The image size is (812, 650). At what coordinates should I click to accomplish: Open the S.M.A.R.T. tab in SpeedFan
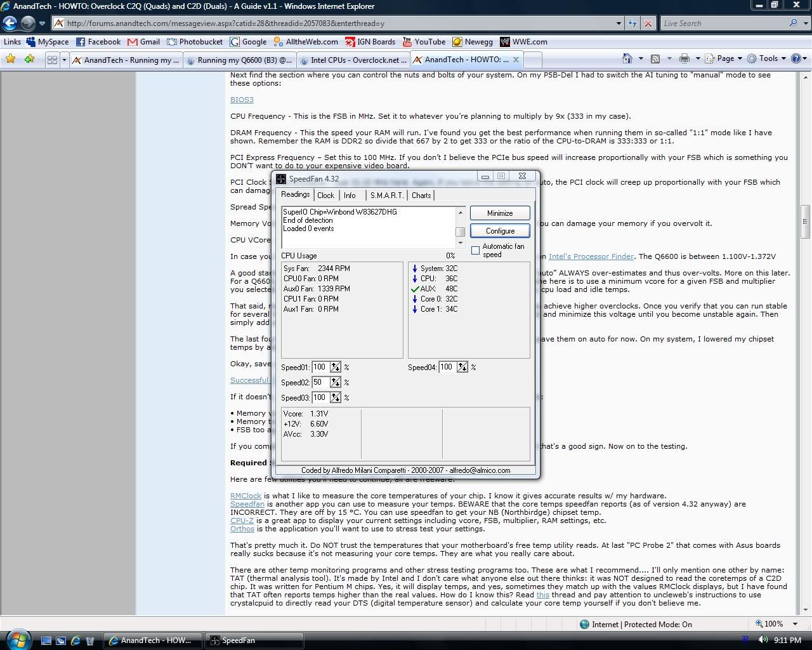tap(386, 196)
